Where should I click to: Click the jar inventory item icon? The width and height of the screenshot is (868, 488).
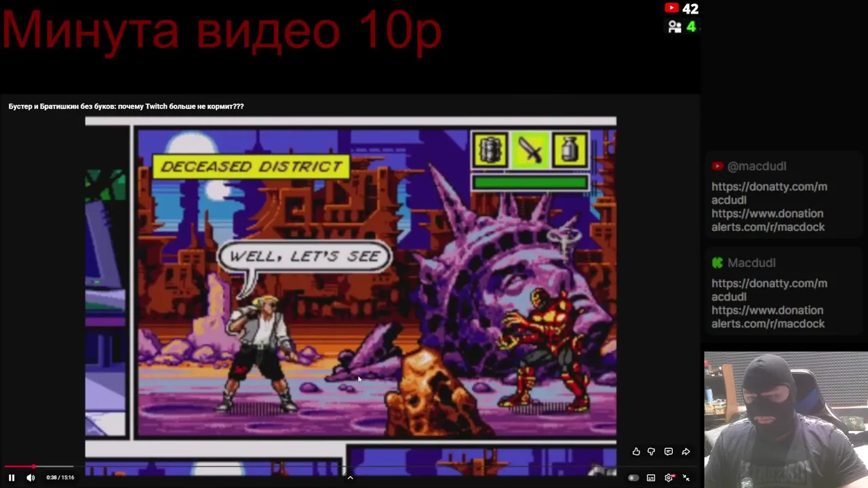570,150
